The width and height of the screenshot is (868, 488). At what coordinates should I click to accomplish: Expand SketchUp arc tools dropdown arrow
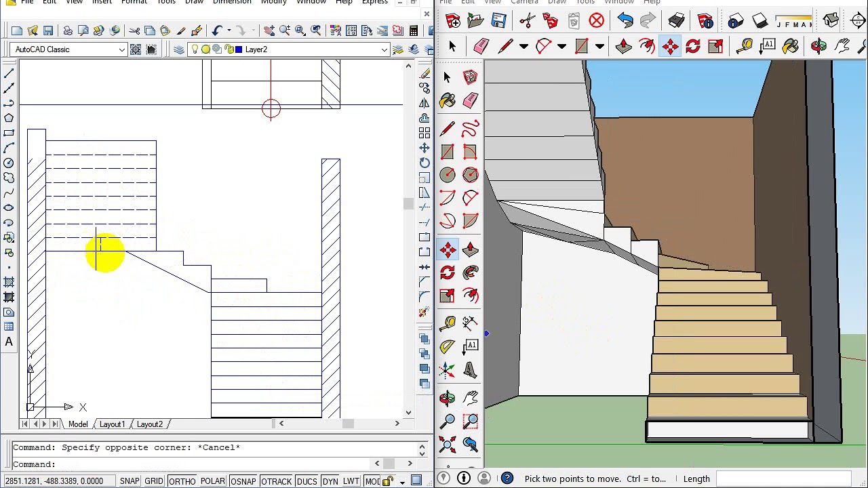561,46
